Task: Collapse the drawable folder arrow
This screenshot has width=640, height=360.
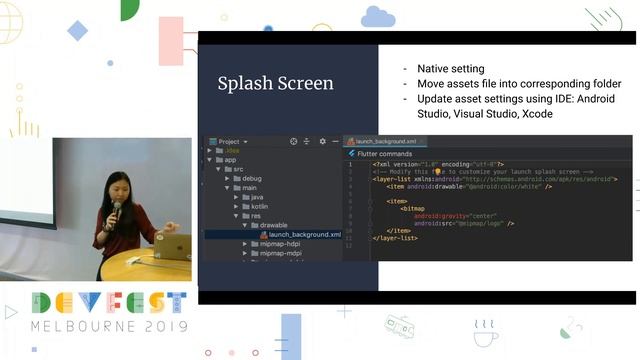Action: click(x=245, y=225)
